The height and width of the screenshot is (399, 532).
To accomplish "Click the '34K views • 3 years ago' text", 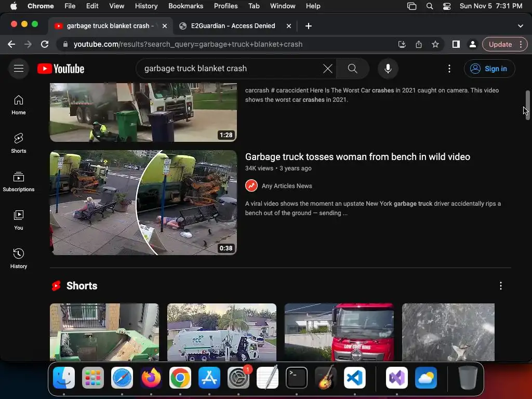I will (x=278, y=168).
